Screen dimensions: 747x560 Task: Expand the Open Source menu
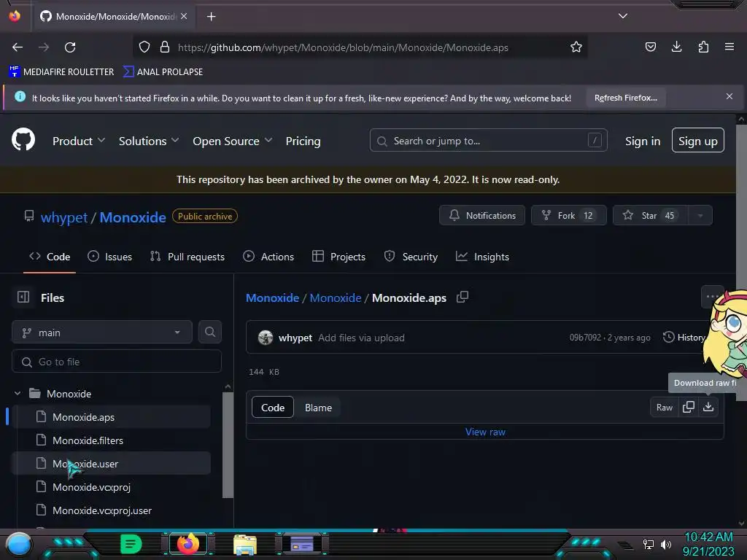tap(233, 141)
